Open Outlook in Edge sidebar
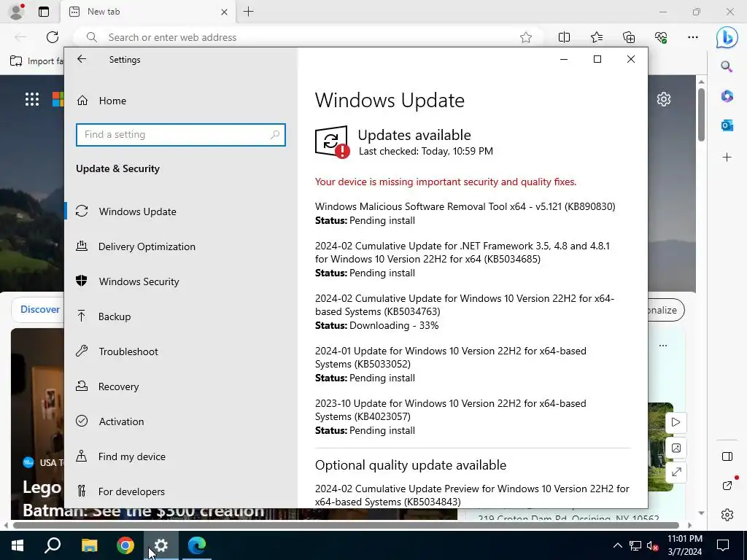 point(727,125)
